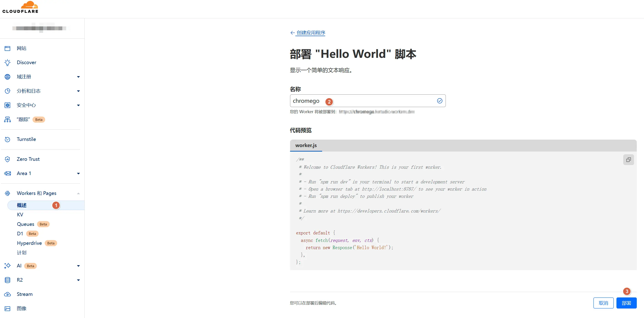Select the D1 submenu item
The width and height of the screenshot is (644, 318).
click(20, 234)
